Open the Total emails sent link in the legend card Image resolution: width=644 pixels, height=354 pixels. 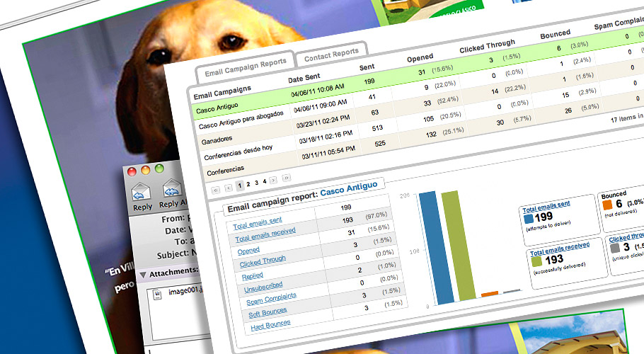(x=546, y=207)
